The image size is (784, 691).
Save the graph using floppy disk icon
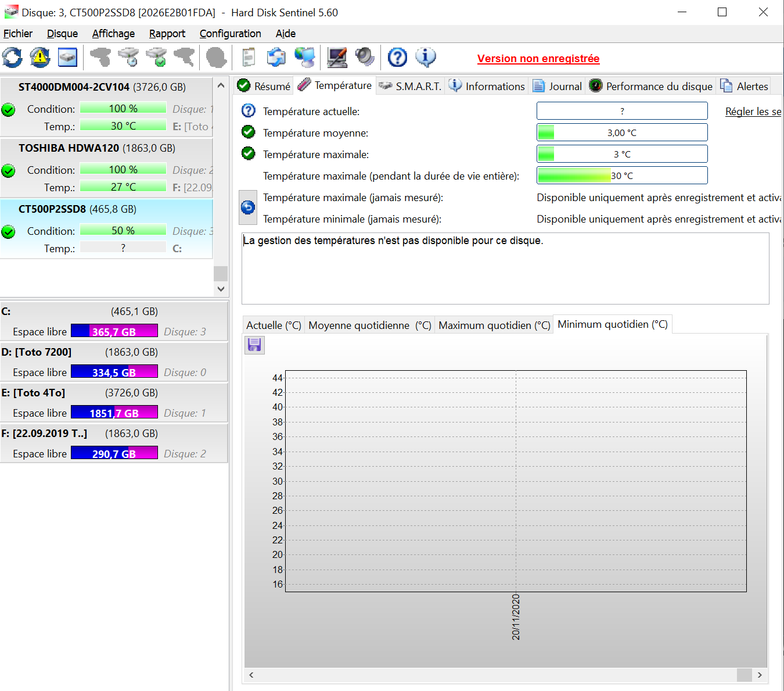pyautogui.click(x=254, y=345)
